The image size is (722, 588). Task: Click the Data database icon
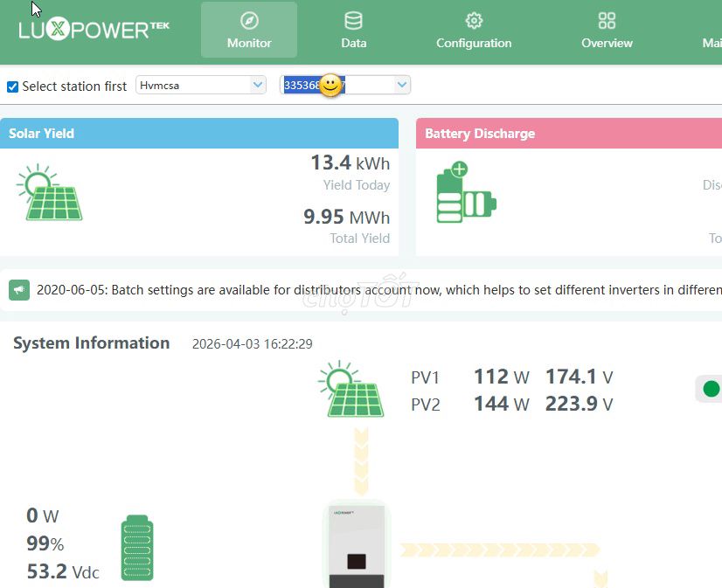[353, 21]
